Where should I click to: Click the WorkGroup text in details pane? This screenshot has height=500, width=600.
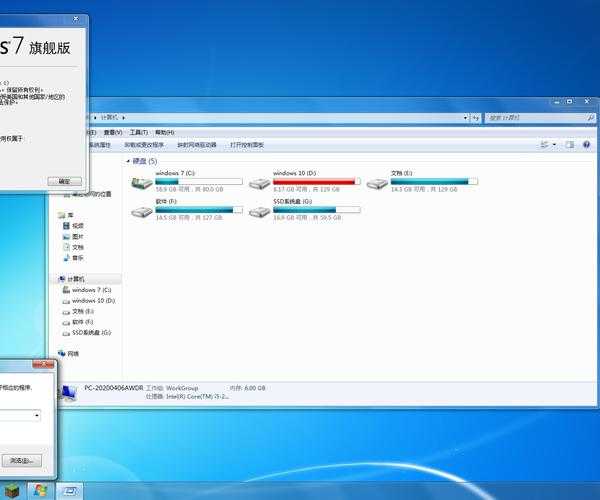pos(182,388)
